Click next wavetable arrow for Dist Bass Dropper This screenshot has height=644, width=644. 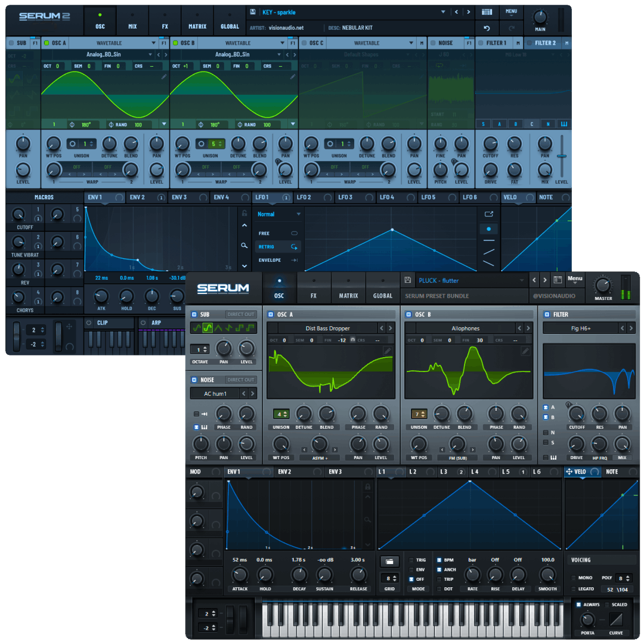(390, 328)
